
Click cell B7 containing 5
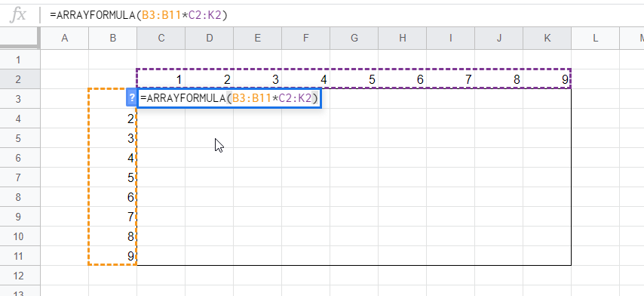(112, 177)
